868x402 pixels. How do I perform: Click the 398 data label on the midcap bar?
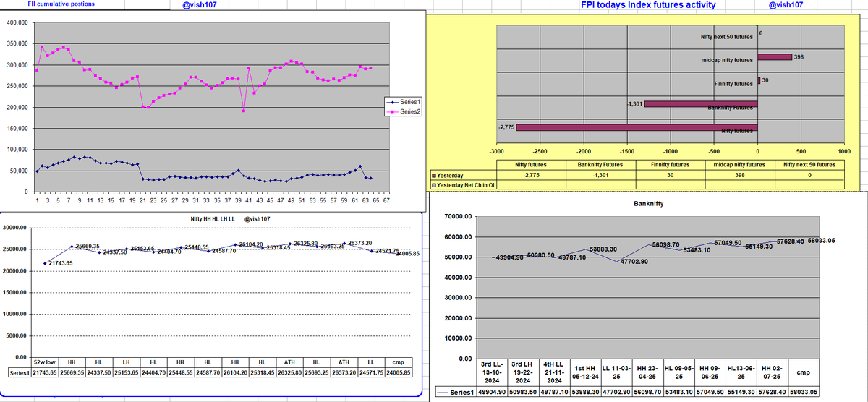point(799,56)
